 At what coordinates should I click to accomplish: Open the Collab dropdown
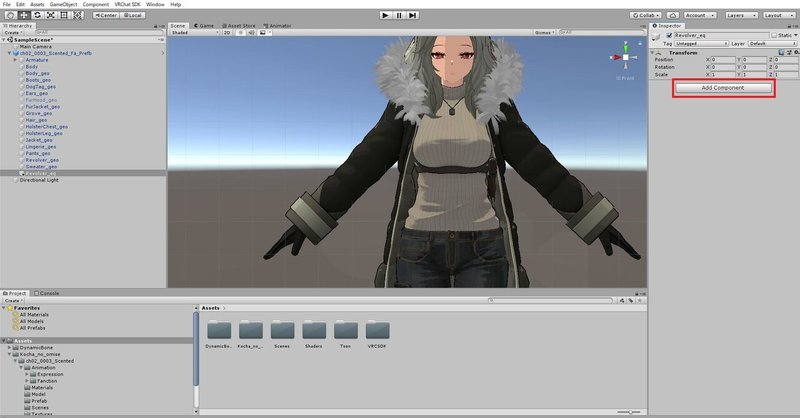646,15
